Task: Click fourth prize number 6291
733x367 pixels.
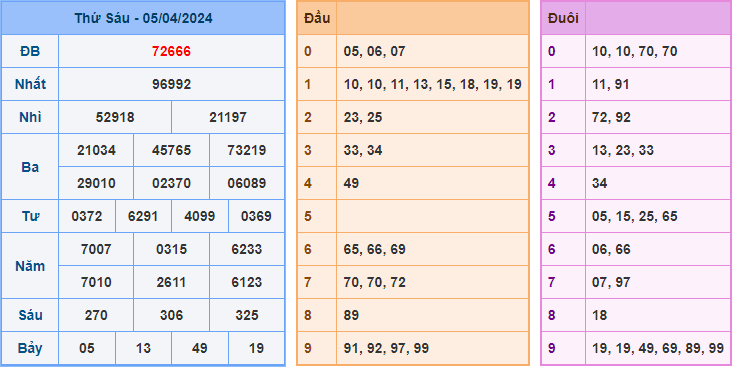Action: tap(143, 216)
